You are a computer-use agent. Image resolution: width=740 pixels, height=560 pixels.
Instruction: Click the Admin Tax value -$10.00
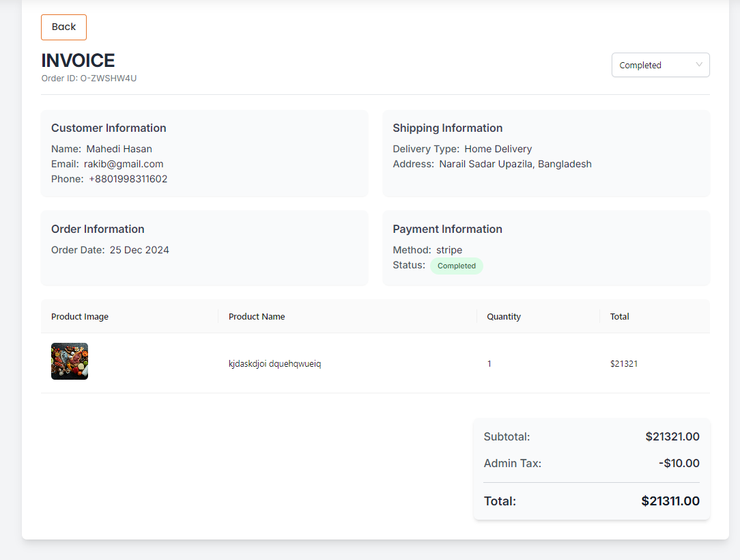coord(679,464)
